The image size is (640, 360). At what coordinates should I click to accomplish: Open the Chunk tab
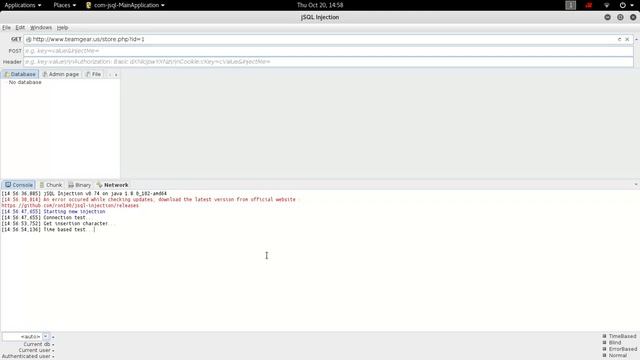(x=51, y=185)
